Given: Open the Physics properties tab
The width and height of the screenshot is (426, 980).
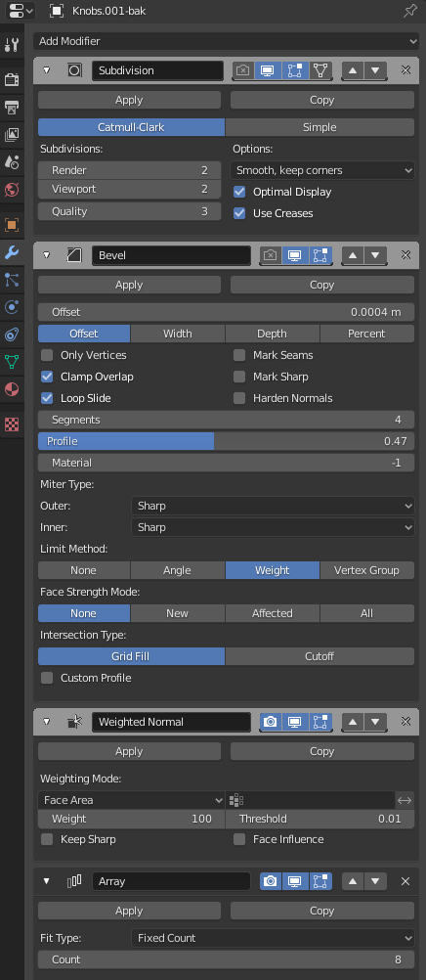Looking at the screenshot, I should 12,307.
